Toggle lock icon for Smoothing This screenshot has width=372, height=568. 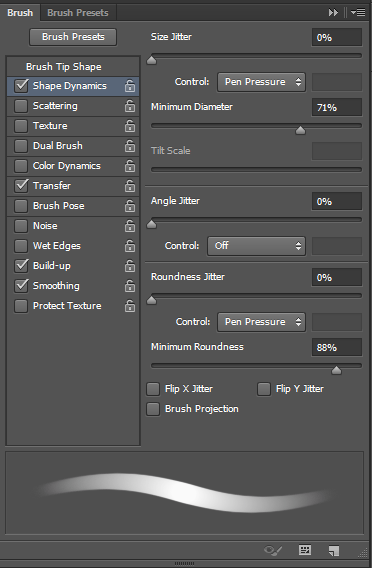coord(130,286)
